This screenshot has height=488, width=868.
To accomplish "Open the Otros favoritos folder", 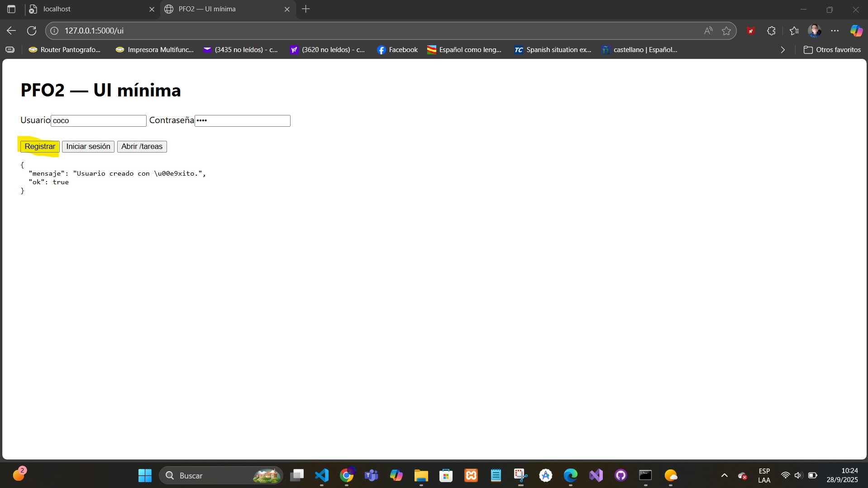I will click(x=832, y=50).
